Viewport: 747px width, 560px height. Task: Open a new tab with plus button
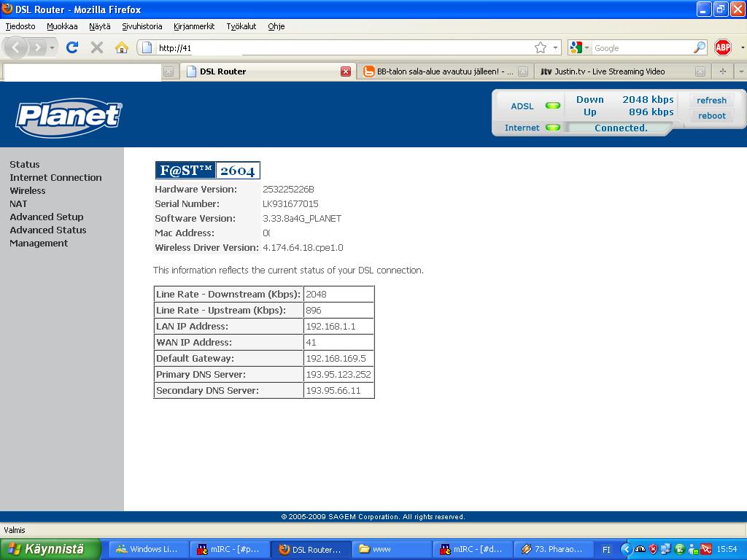(x=723, y=71)
